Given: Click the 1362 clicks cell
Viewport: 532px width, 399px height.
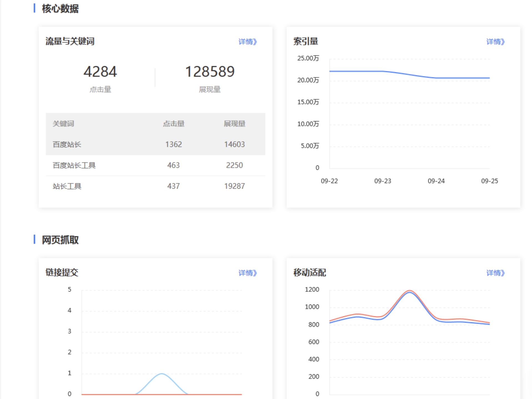Looking at the screenshot, I should [x=174, y=144].
